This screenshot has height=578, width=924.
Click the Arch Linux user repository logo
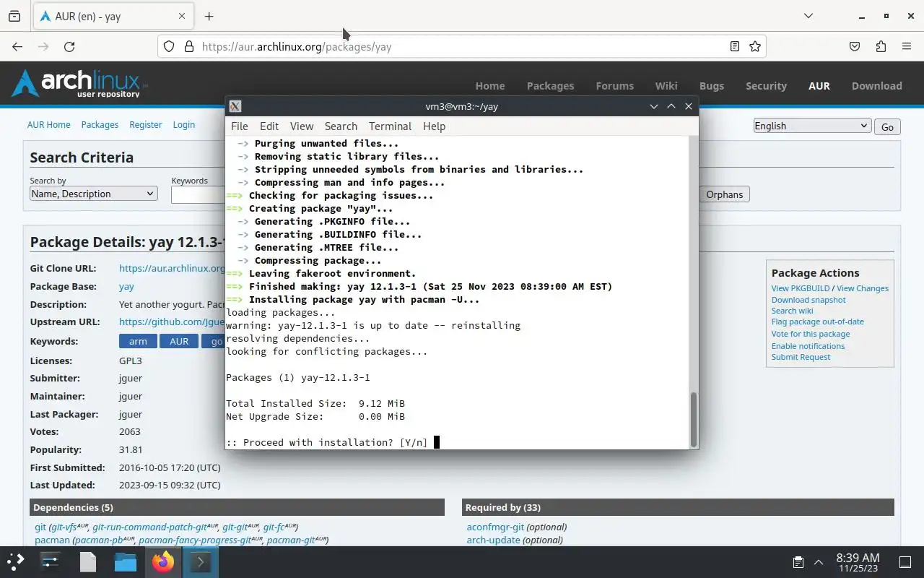(79, 84)
